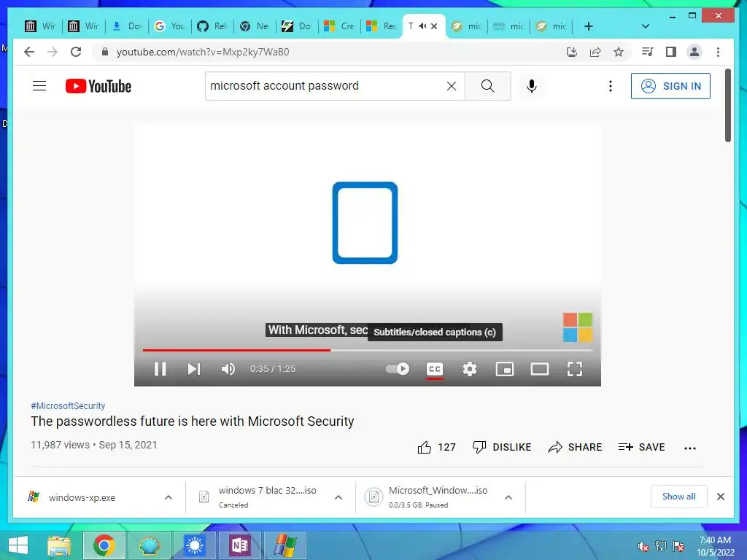This screenshot has height=560, width=747.
Task: Close the active YouTube tab
Action: pyautogui.click(x=434, y=26)
